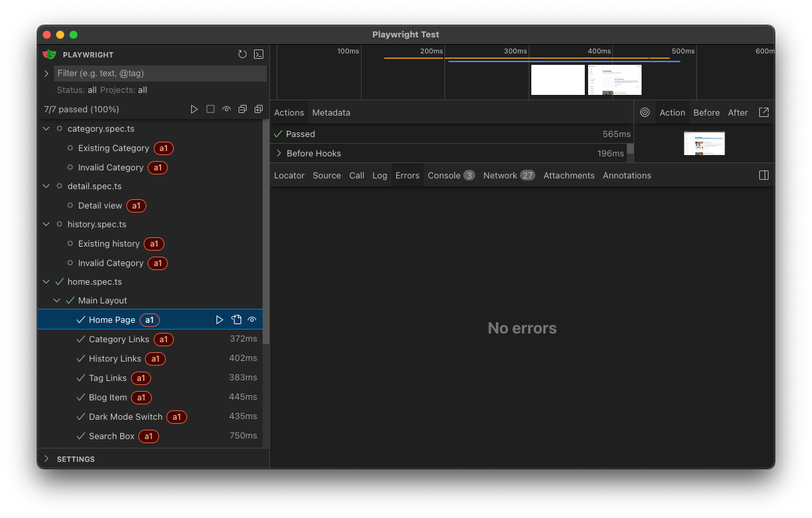
Task: Collapse the category.spec.ts file group
Action: click(x=47, y=128)
